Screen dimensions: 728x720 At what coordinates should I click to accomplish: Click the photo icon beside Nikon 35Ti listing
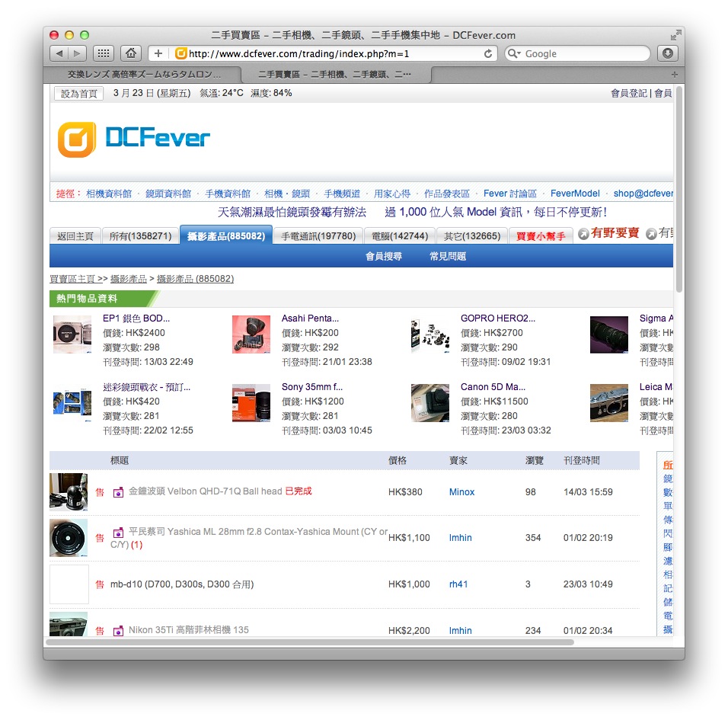[118, 630]
